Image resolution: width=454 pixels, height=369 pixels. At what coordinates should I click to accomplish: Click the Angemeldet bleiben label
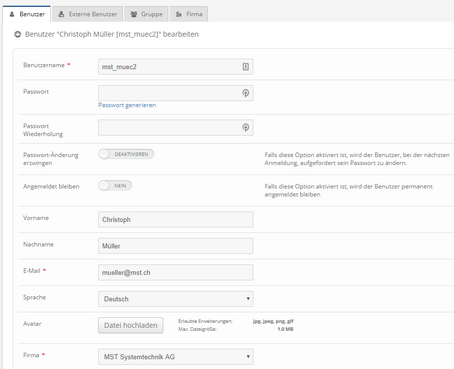[51, 186]
